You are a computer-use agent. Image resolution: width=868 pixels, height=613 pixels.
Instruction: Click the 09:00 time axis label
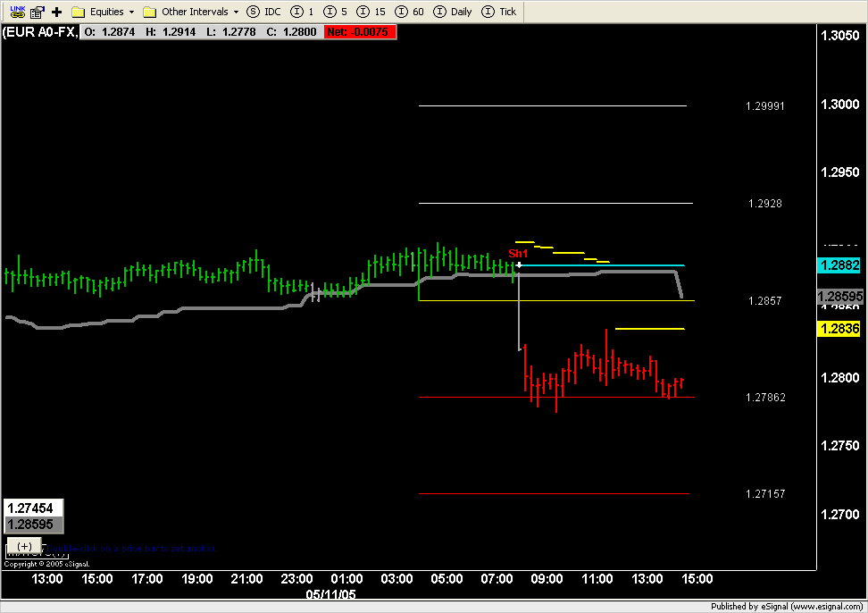click(x=547, y=579)
